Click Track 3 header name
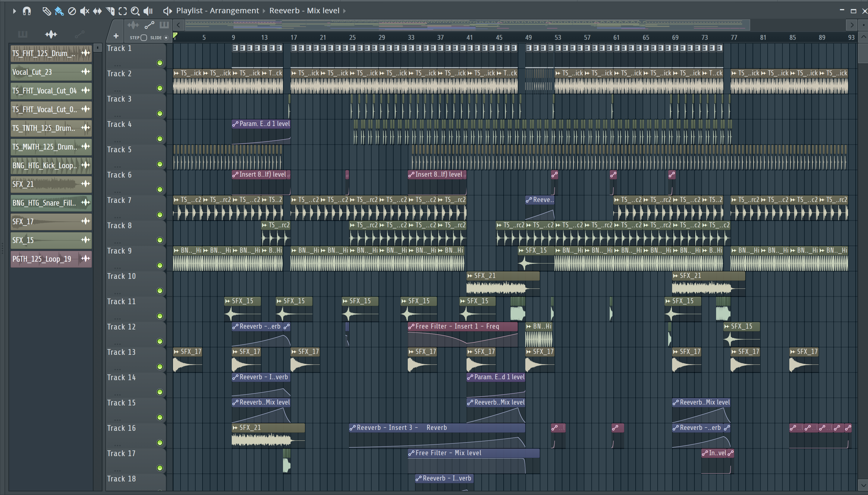The height and width of the screenshot is (495, 868). coord(119,99)
